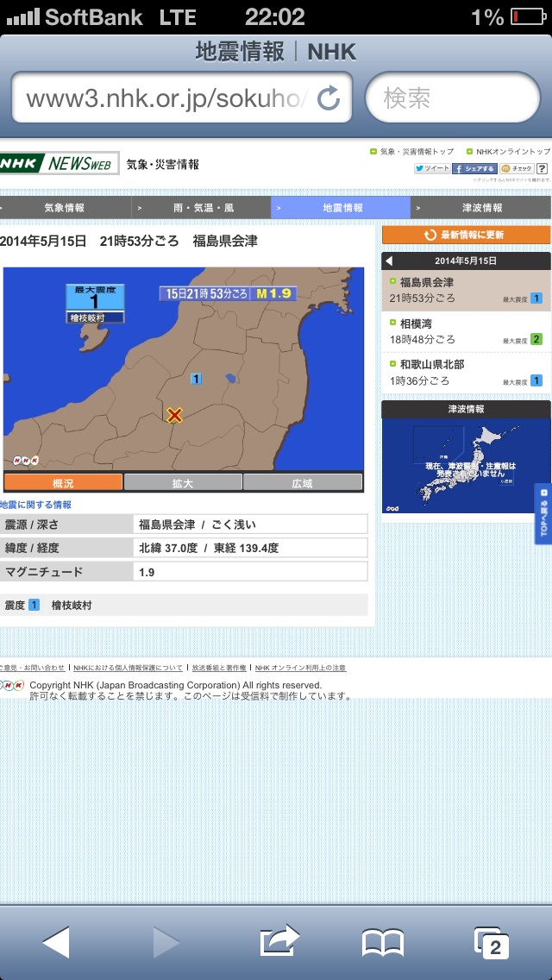Reload the page via address bar icon
This screenshot has height=980, width=552.
(x=329, y=98)
